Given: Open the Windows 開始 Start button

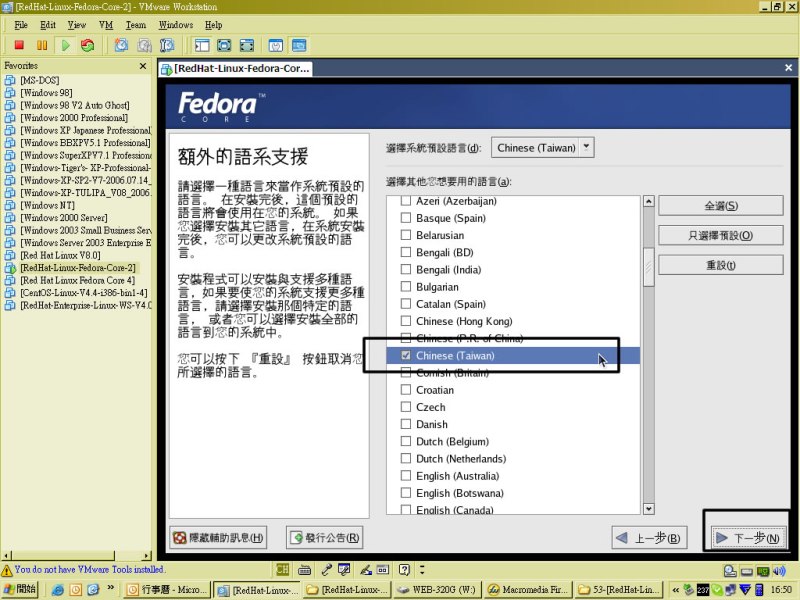Looking at the screenshot, I should pos(19,589).
